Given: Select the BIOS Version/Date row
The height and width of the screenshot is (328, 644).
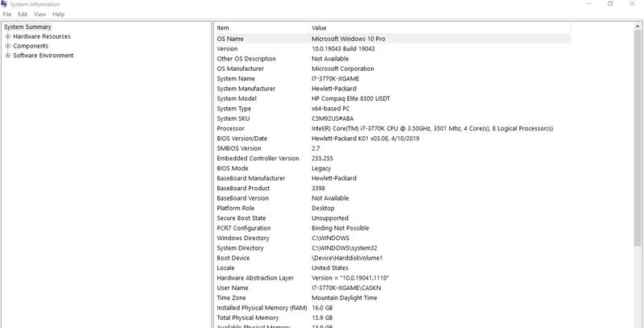Looking at the screenshot, I should [x=392, y=139].
